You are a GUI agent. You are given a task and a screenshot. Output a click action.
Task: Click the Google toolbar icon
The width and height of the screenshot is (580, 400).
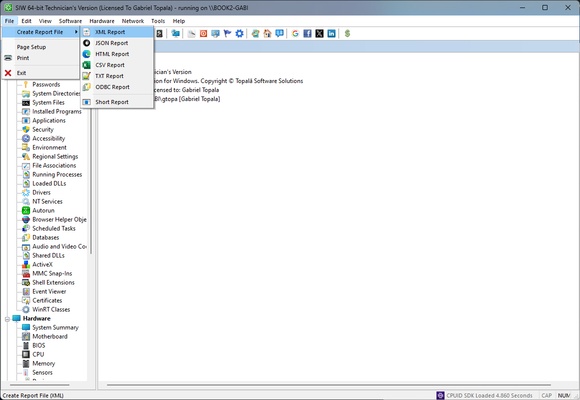click(x=295, y=34)
